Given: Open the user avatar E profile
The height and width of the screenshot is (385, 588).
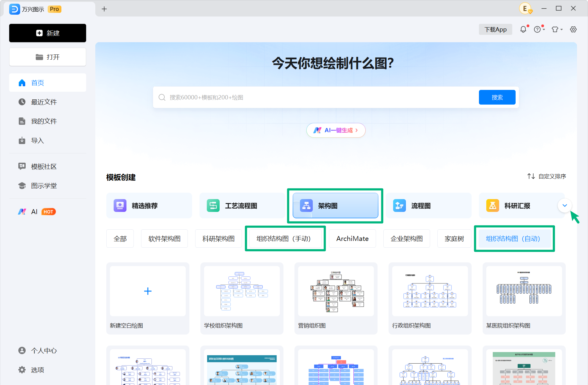Looking at the screenshot, I should [525, 9].
